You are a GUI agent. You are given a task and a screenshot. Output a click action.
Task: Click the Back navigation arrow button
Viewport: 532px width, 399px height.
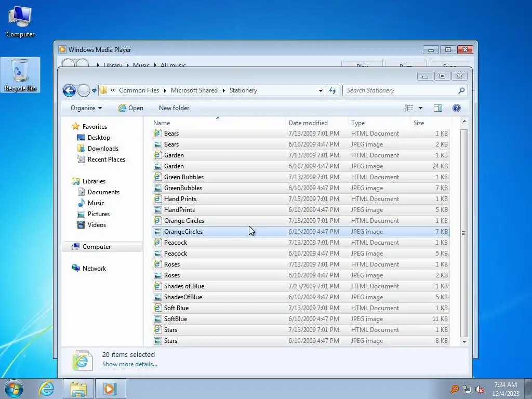click(69, 90)
